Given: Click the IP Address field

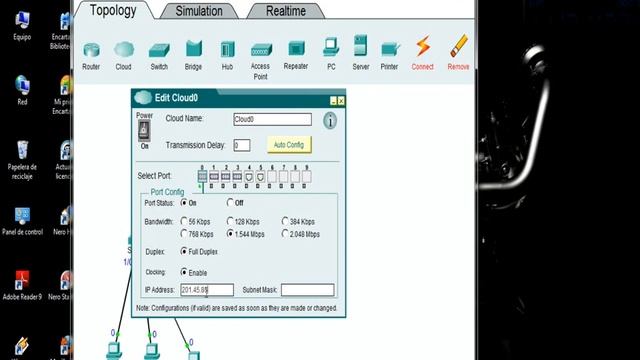Looking at the screenshot, I should click(x=207, y=290).
